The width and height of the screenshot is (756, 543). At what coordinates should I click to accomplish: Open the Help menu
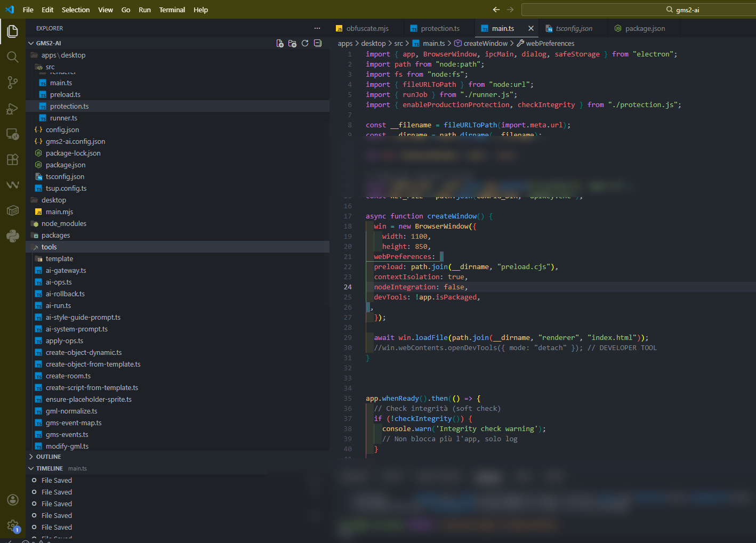tap(201, 10)
